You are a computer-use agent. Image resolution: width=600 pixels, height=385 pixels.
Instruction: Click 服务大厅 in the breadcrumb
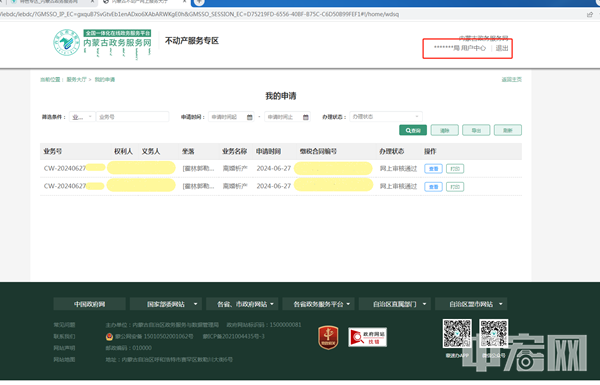coord(77,80)
